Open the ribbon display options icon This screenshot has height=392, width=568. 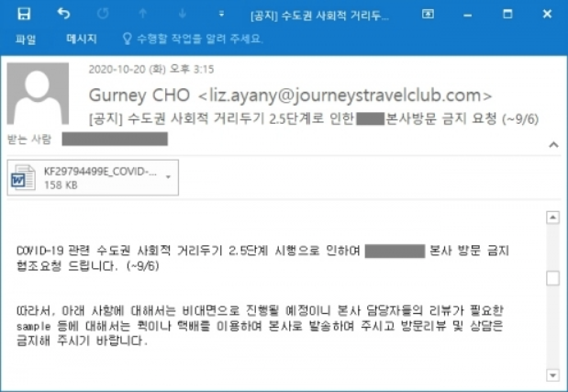pos(428,14)
